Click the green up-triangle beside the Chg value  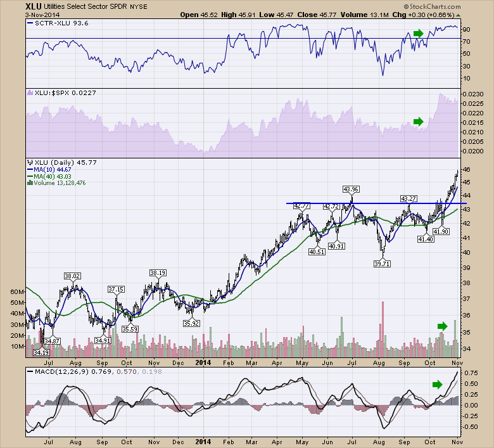(x=459, y=15)
